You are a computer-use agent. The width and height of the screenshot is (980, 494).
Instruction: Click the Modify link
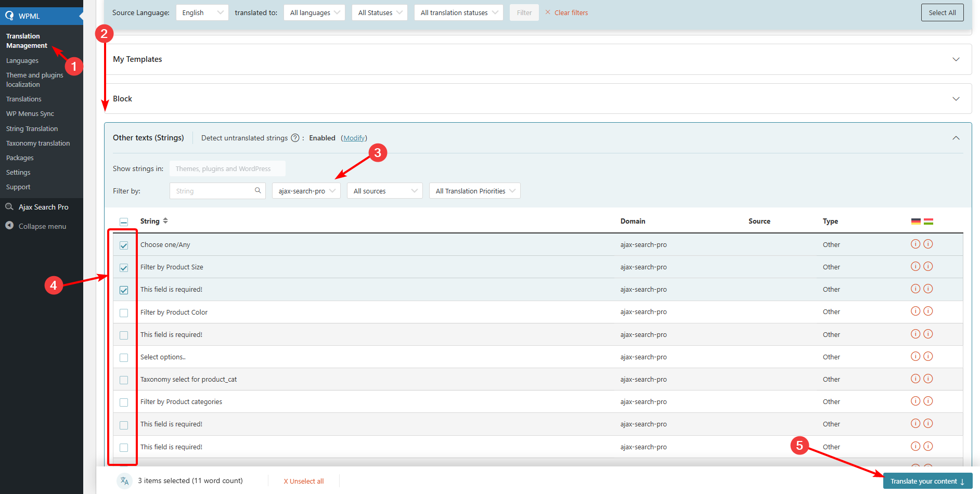tap(354, 138)
